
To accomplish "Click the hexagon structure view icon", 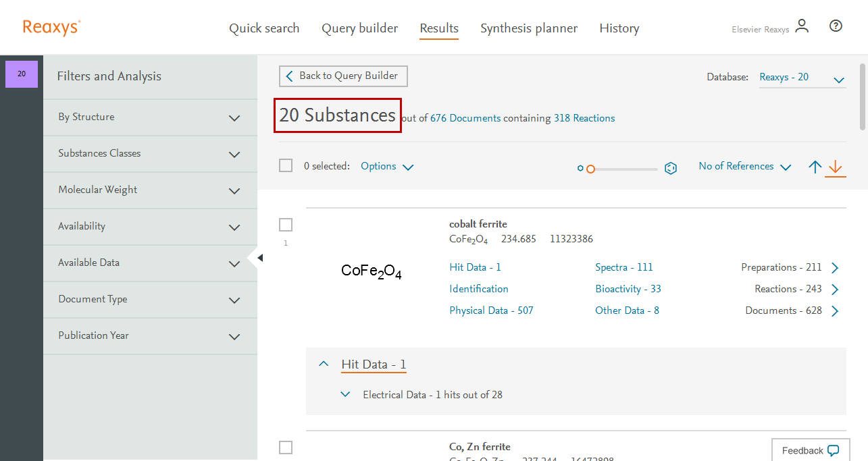I will point(671,168).
